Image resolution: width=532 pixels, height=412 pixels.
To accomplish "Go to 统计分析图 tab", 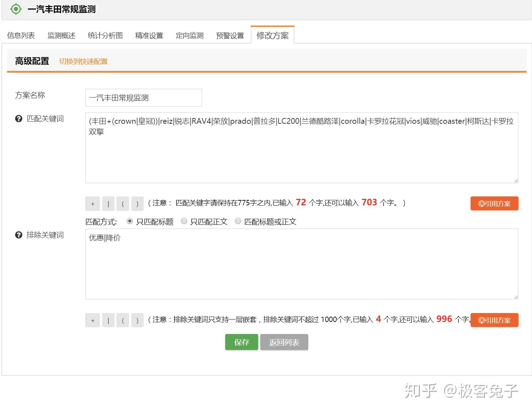I will tap(105, 35).
